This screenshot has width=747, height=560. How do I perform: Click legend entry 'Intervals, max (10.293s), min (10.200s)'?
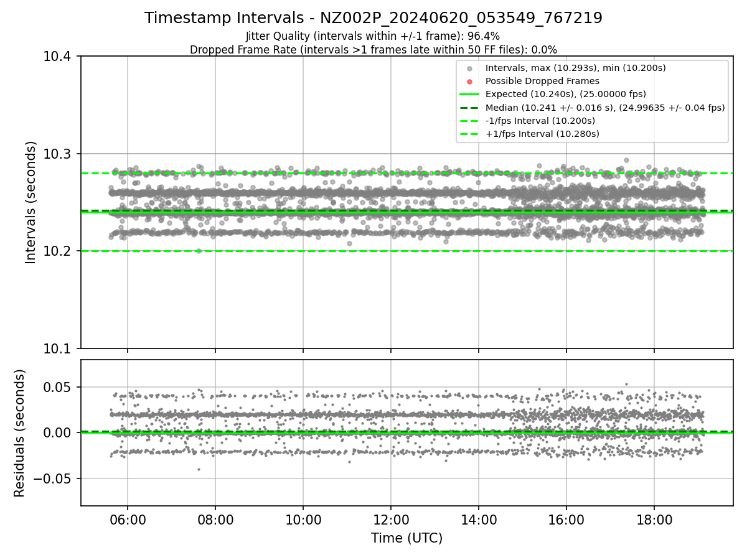pyautogui.click(x=576, y=68)
